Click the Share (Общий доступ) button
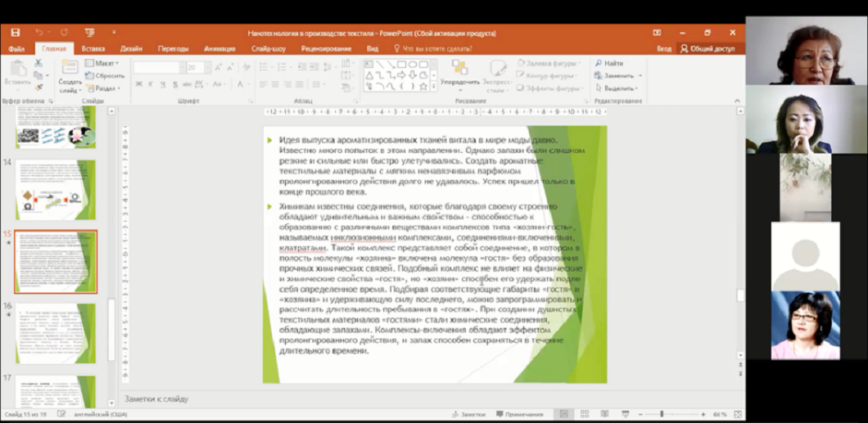The width and height of the screenshot is (868, 423). [x=708, y=48]
